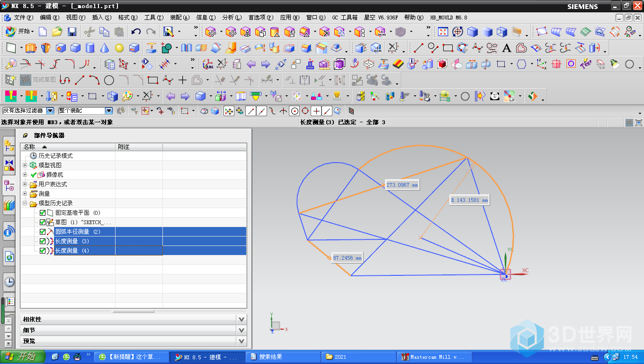This screenshot has height=364, width=644.
Task: Create a cylinder feature
Action: pos(90,48)
